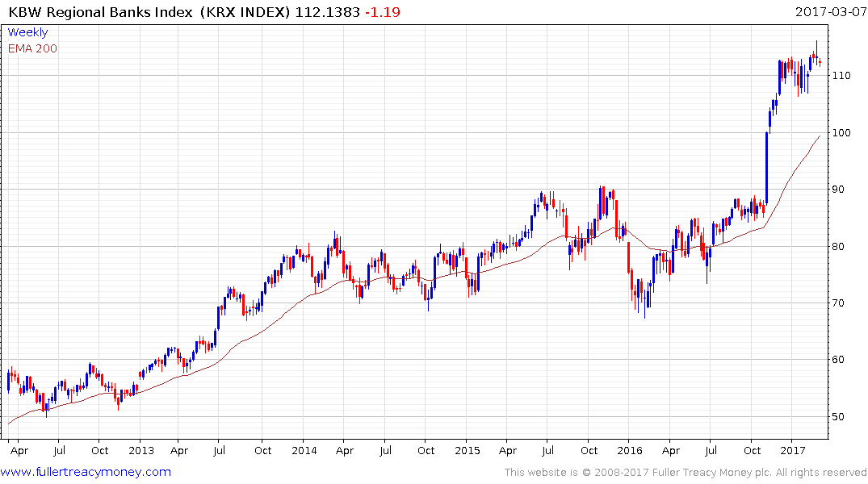Click the 2013 year label on time axis
The image size is (868, 484).
coord(141,450)
